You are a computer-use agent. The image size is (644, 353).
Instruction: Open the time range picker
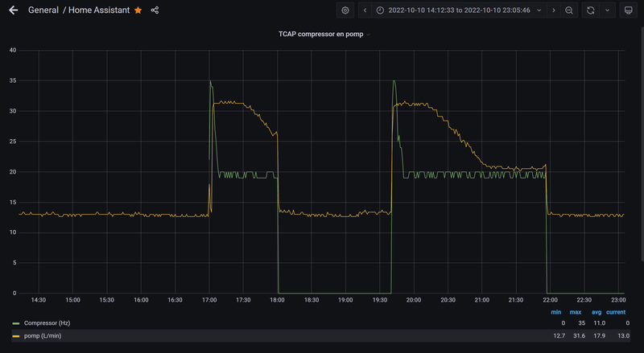pos(459,10)
